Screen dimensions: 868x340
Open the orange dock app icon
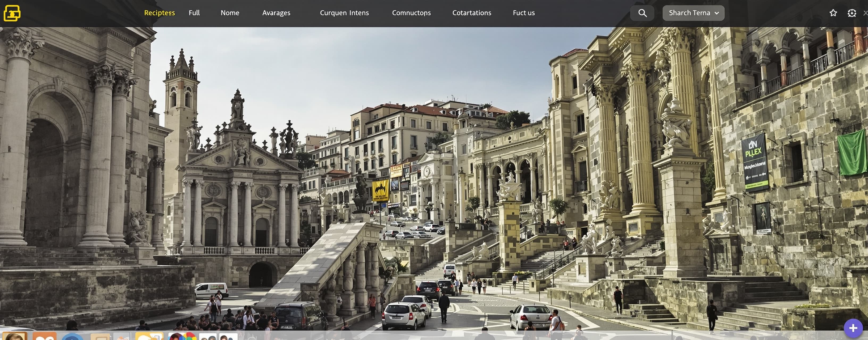pos(44,336)
